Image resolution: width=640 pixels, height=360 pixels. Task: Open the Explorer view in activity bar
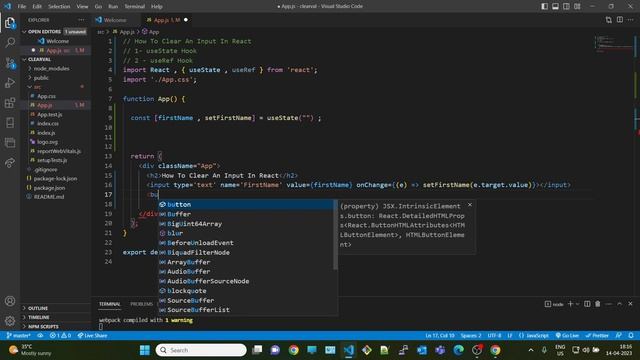point(10,23)
